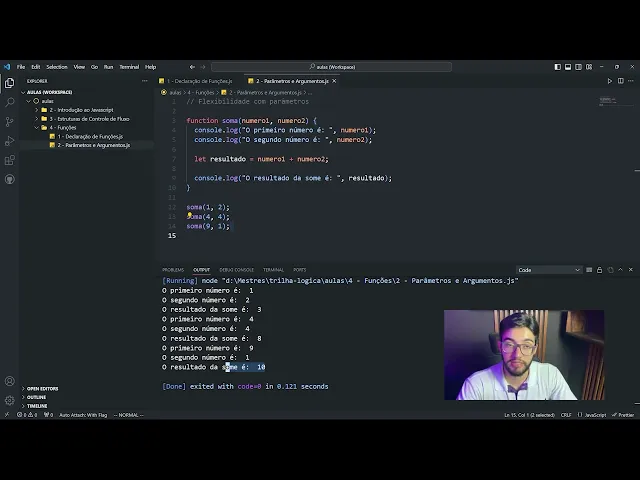Collapse the AULAS (WORKSPACE) section
Image resolution: width=640 pixels, height=480 pixels.
coord(49,92)
